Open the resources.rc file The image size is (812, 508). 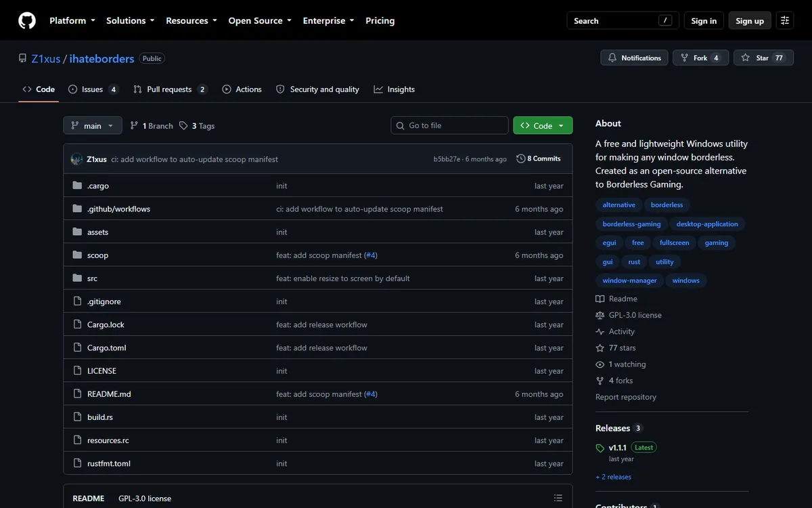[x=108, y=440]
